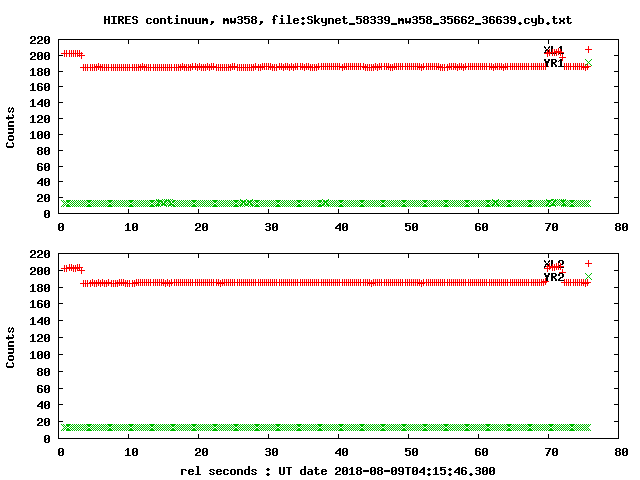The width and height of the screenshot is (640, 480).
Task: Click the 80 x-axis tick under lower plot
Action: (x=621, y=452)
